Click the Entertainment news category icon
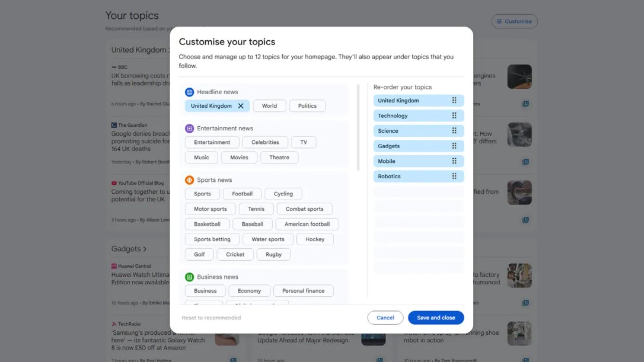This screenshot has width=644, height=362. 189,129
